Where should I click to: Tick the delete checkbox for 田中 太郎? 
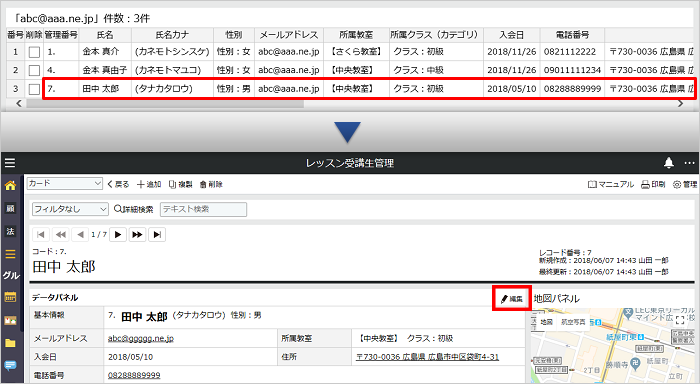(x=34, y=89)
